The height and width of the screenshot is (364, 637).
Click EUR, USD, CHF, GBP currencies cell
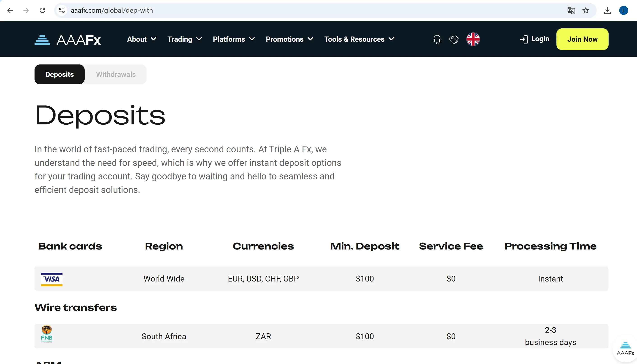click(x=263, y=279)
